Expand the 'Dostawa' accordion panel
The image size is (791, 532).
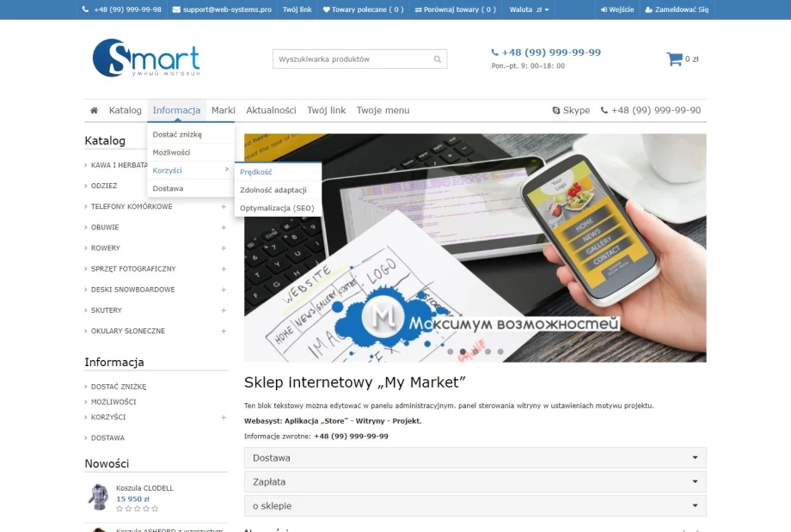pyautogui.click(x=475, y=458)
